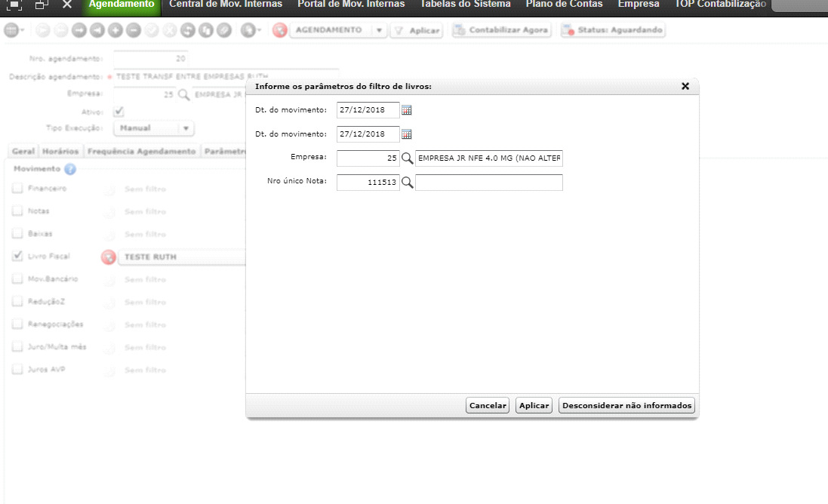Select the Horários tab
The height and width of the screenshot is (504, 828).
60,152
